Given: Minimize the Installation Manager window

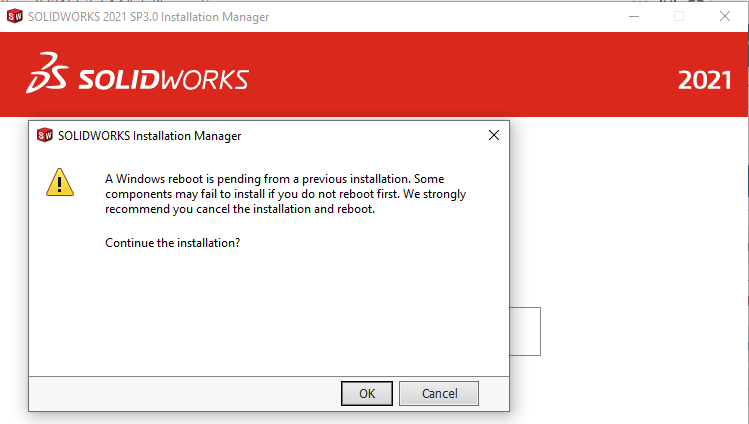Looking at the screenshot, I should tap(634, 16).
